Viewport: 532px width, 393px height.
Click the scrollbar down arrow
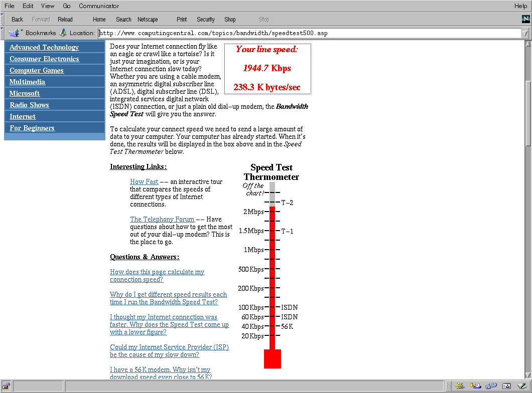pyautogui.click(x=528, y=375)
